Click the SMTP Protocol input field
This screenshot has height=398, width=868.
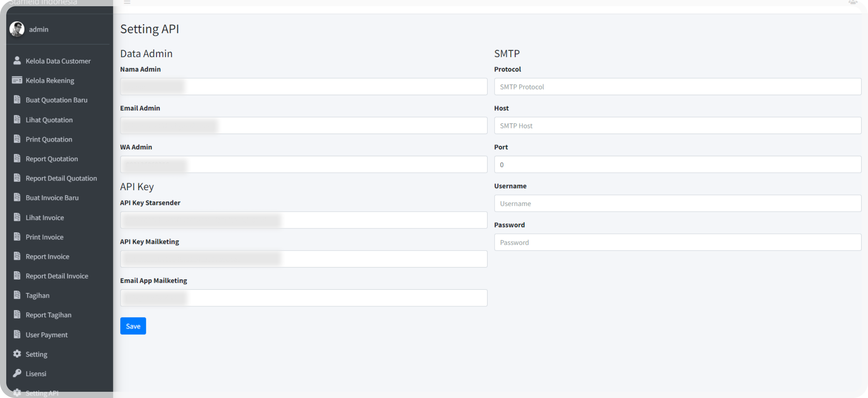(x=677, y=87)
